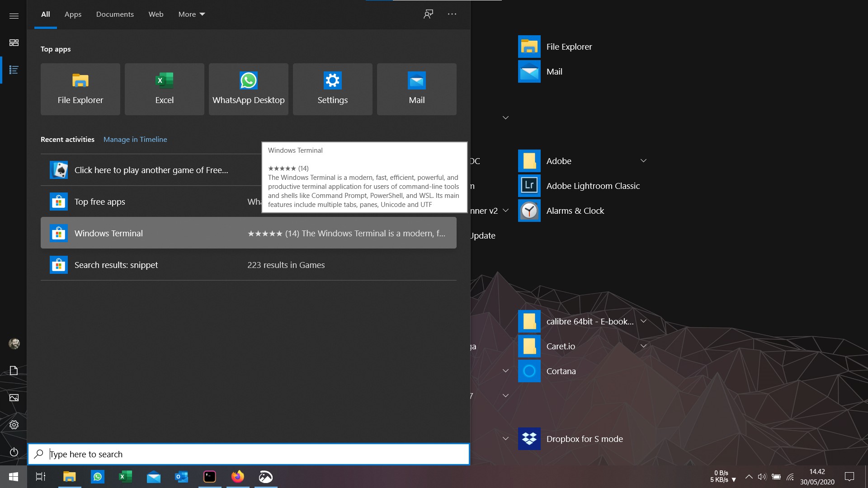Open the FreeCell recent activity
868x488 pixels.
click(x=151, y=170)
